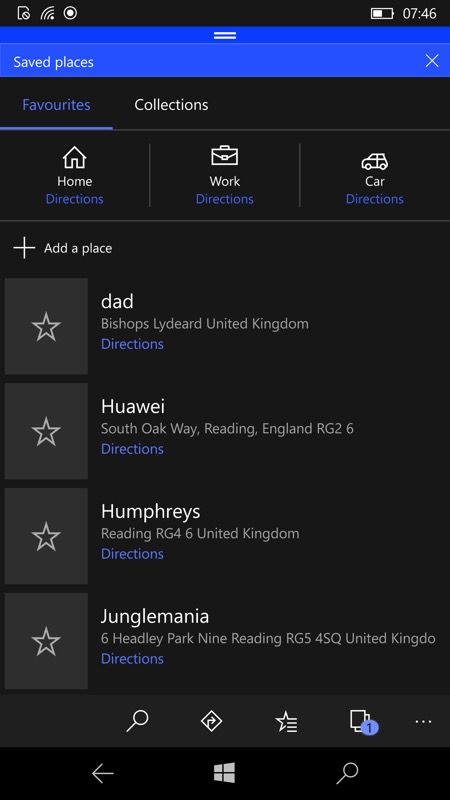The width and height of the screenshot is (450, 800).
Task: Open the tabs icon with badge 1
Action: 363,722
